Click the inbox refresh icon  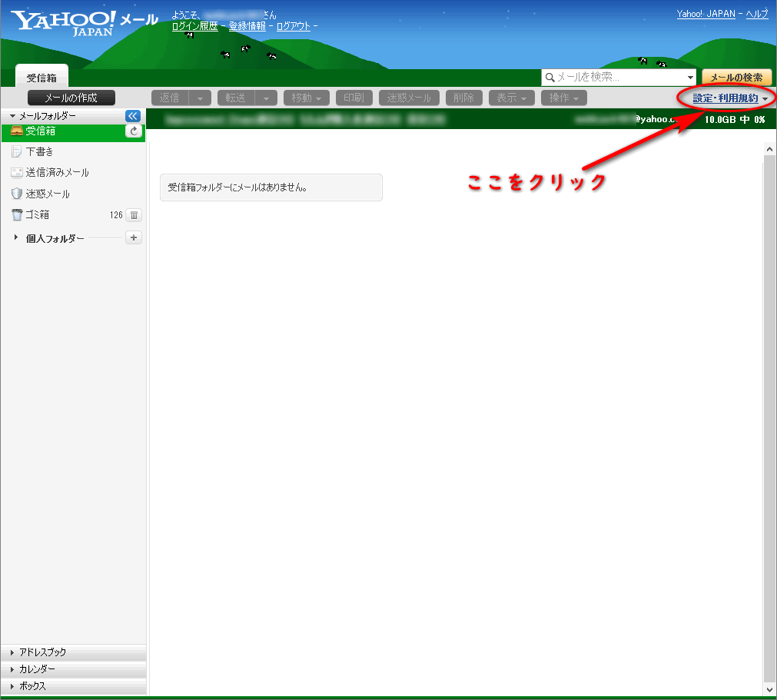tap(134, 131)
